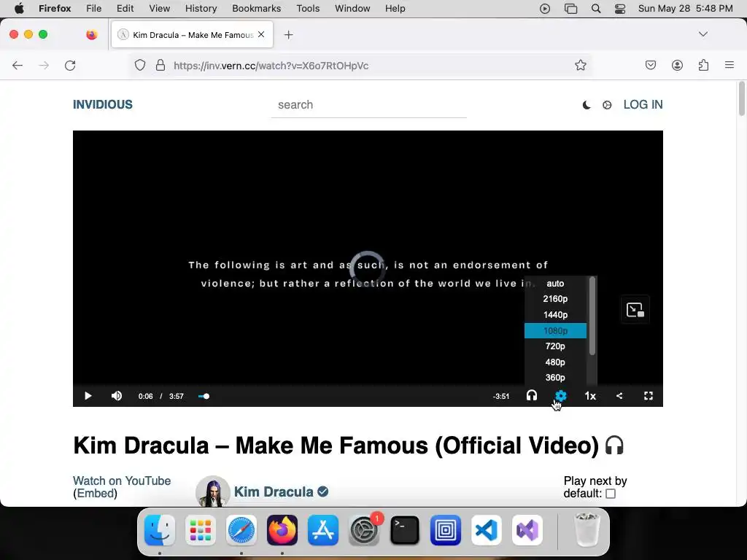Launch Safari from the Dock
747x560 pixels.
click(x=241, y=530)
